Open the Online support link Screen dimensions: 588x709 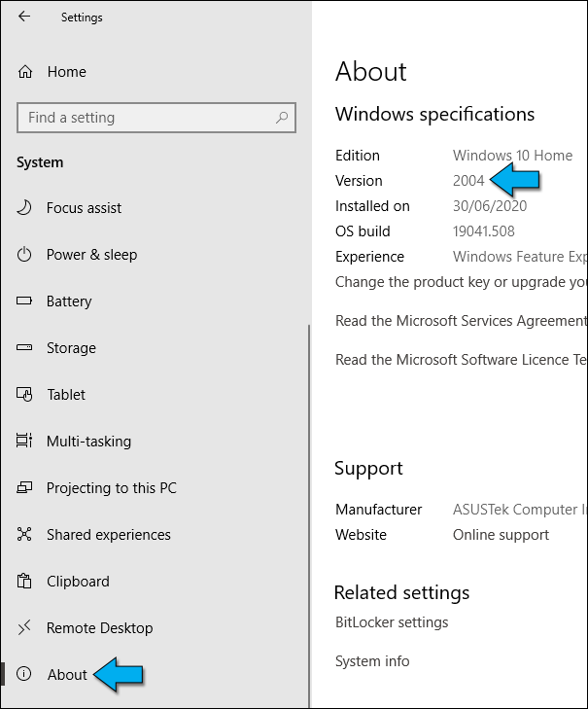coord(501,535)
